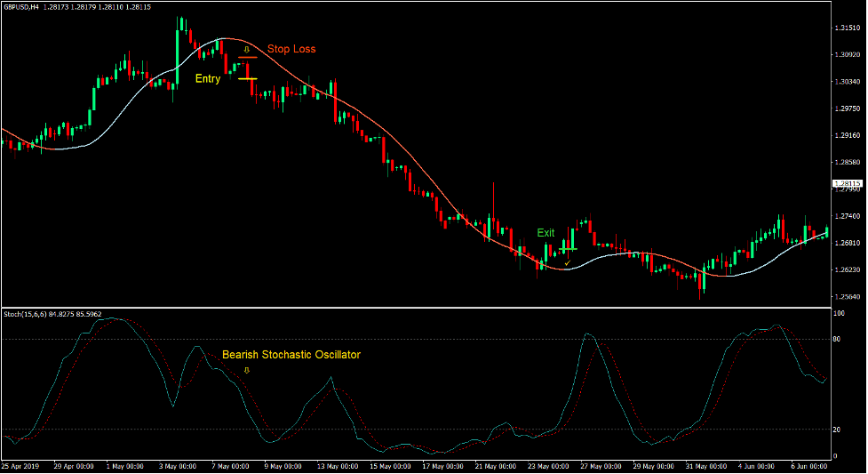This screenshot has width=868, height=474.
Task: Click the 29 May 00:00 date label
Action: [x=653, y=466]
